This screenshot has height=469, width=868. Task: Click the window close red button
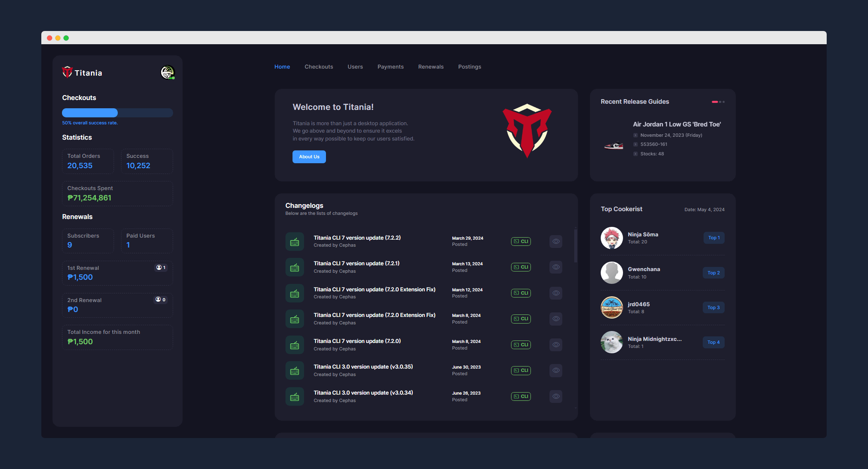(x=50, y=38)
